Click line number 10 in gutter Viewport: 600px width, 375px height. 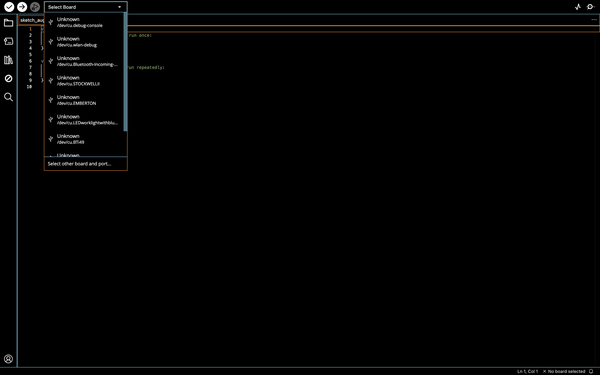pos(29,87)
